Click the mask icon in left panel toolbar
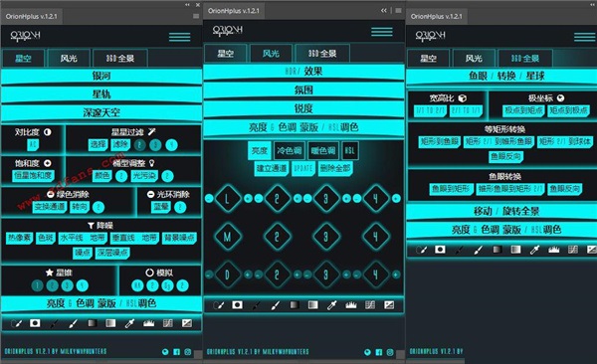This screenshot has width=597, height=364. [x=35, y=323]
